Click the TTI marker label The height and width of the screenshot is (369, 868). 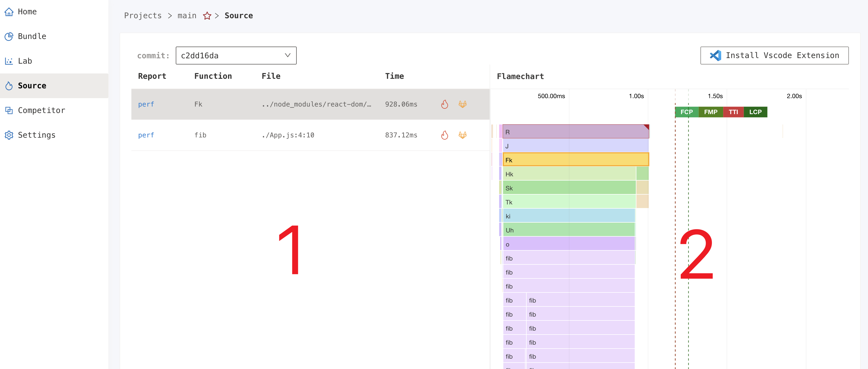pos(734,112)
